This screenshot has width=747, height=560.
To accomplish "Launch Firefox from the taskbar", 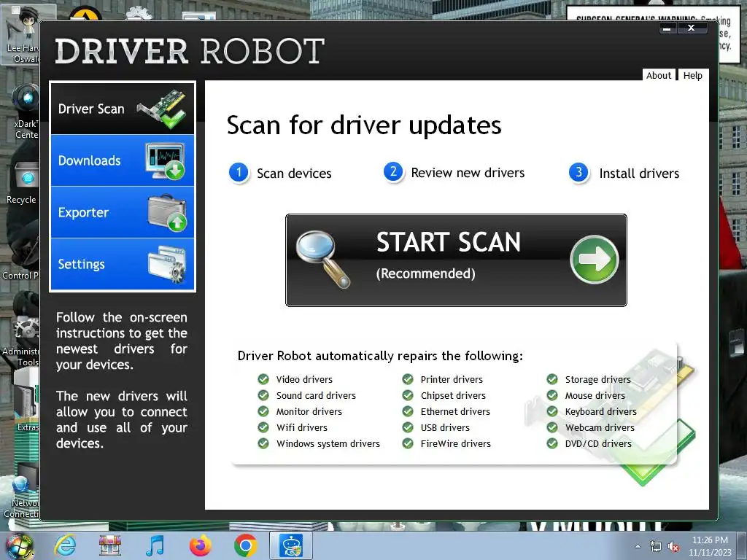I will [200, 545].
